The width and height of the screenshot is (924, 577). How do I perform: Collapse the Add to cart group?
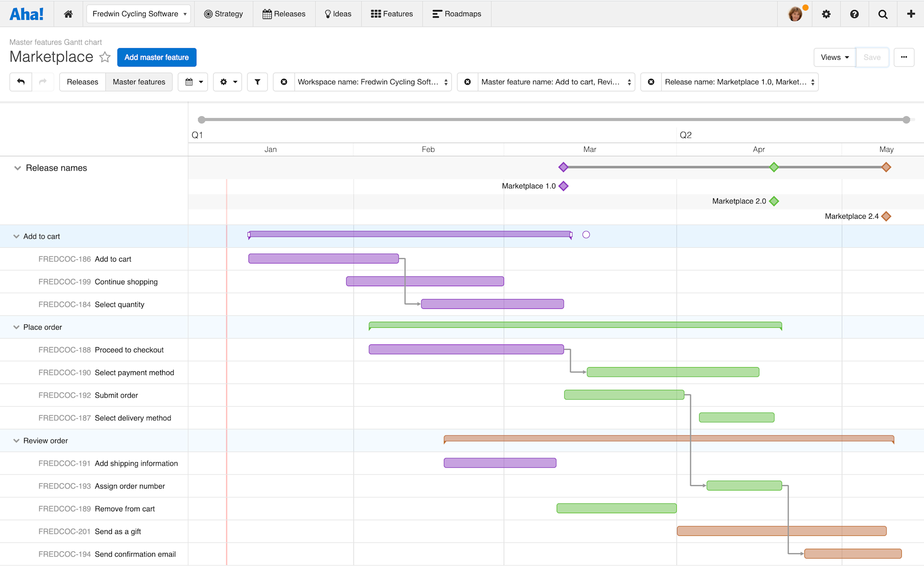(17, 236)
